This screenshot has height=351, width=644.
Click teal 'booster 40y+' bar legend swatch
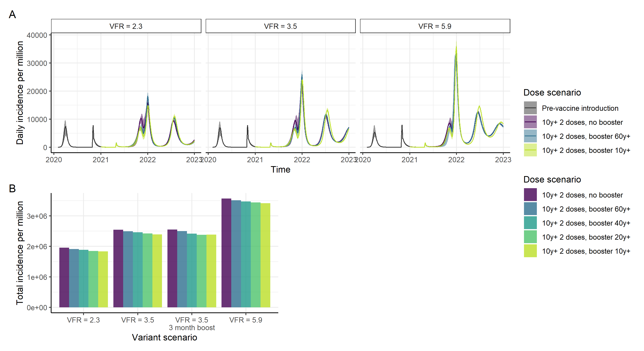(530, 222)
